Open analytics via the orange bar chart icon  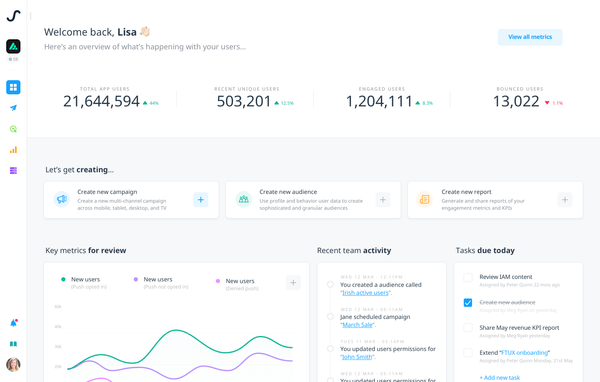point(13,150)
